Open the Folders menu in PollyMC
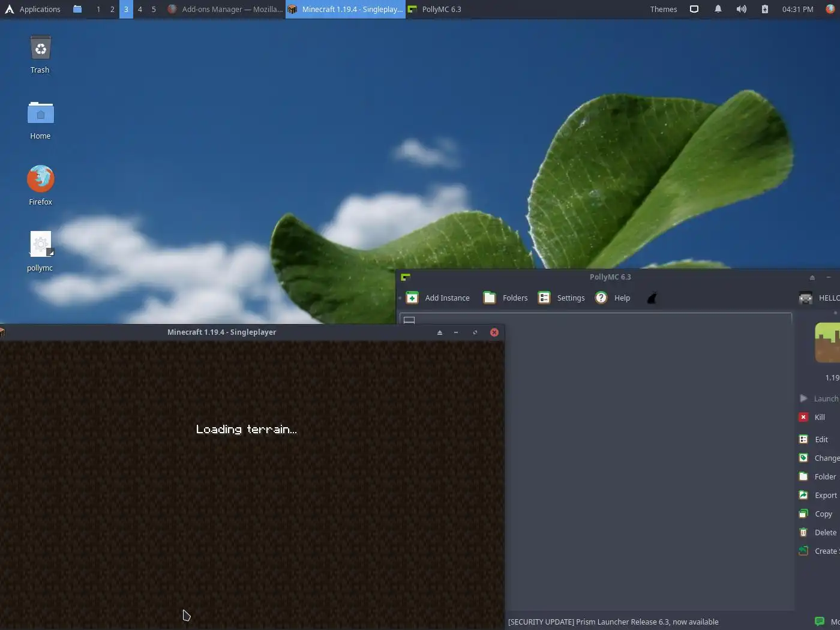840x630 pixels. tap(506, 298)
